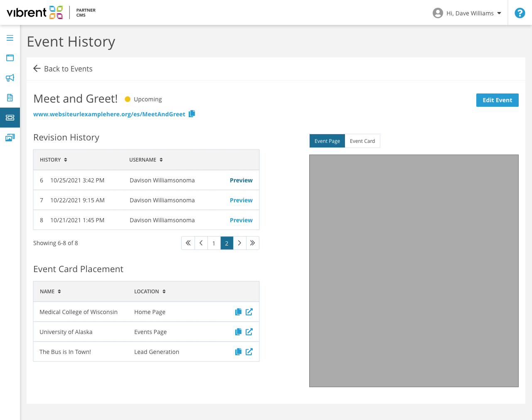Click the University of Alaska name cell

pos(66,332)
